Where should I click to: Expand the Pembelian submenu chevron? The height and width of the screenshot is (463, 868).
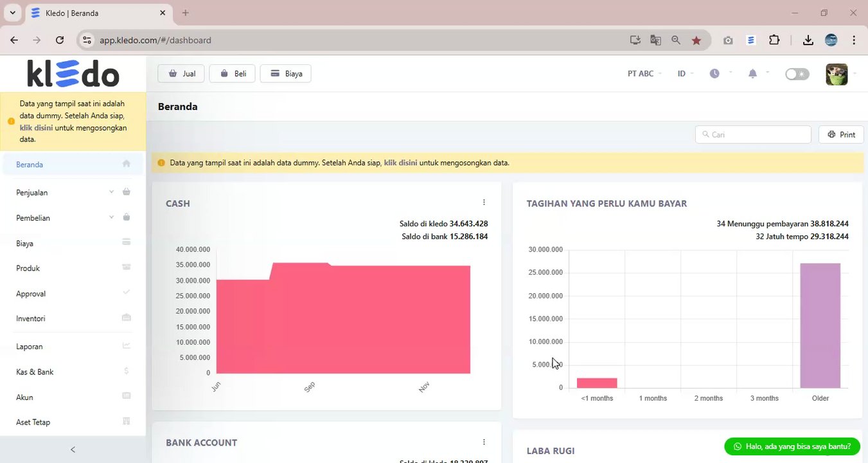point(111,217)
